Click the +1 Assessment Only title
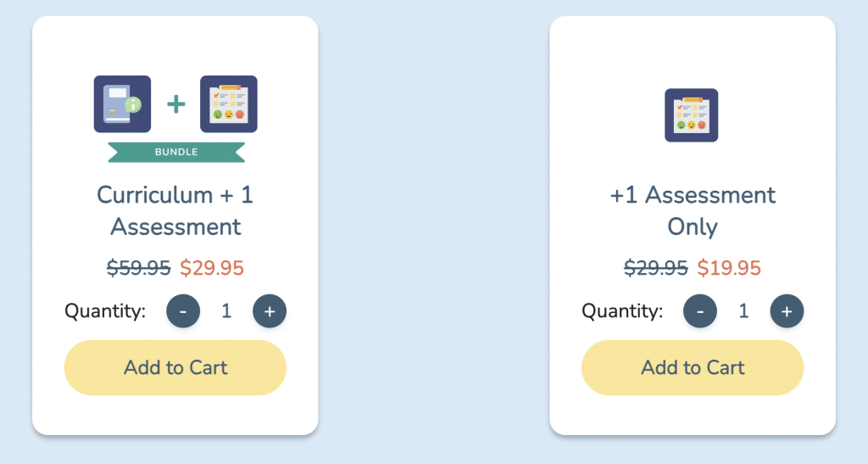The height and width of the screenshot is (464, 868). [693, 210]
